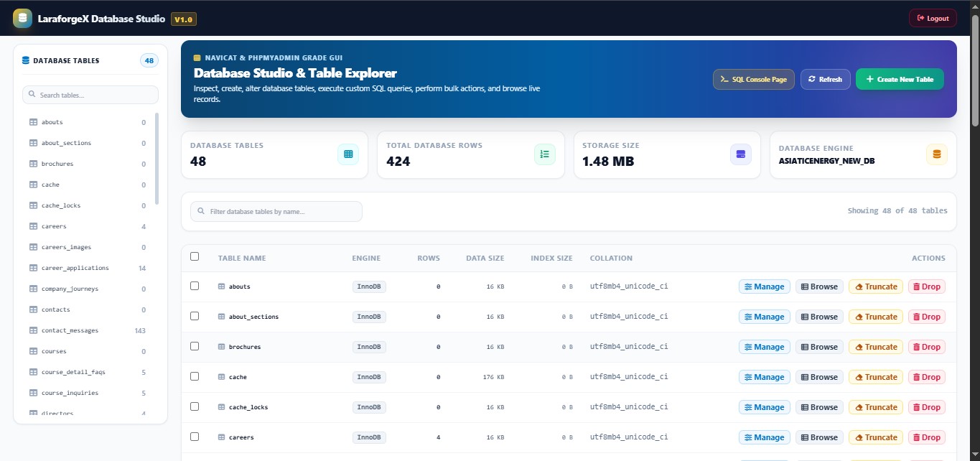Click table icon beside contacts in sidebar
The height and width of the screenshot is (461, 980).
tap(33, 309)
